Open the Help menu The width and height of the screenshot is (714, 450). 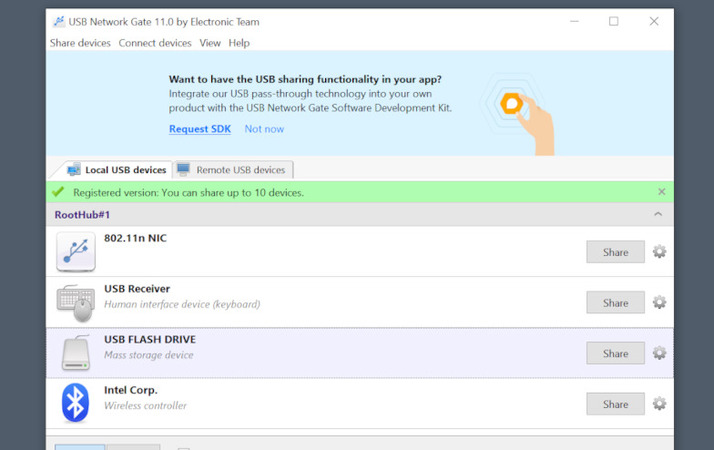pos(239,43)
